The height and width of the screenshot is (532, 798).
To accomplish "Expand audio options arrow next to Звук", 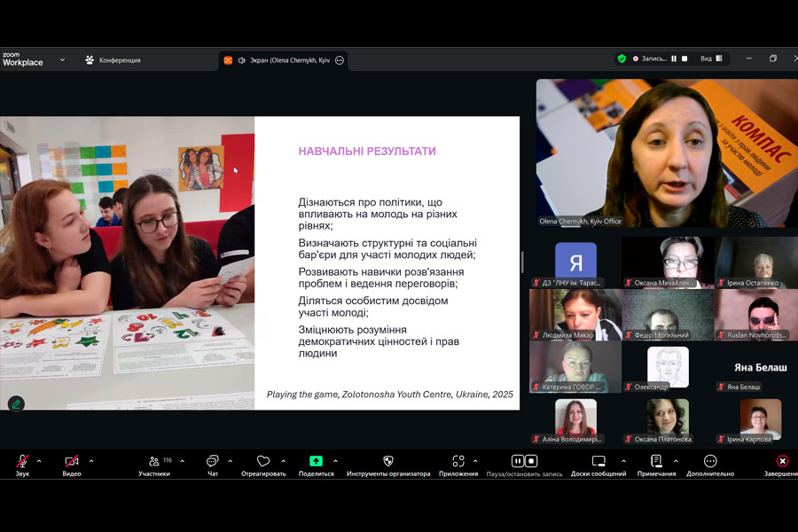I will coord(43,461).
